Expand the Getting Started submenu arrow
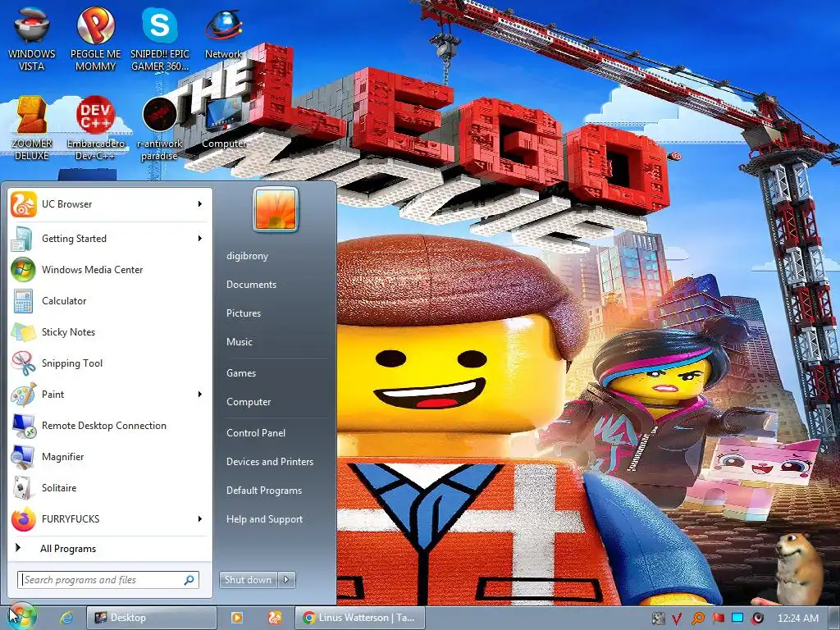The image size is (840, 630). (x=200, y=239)
